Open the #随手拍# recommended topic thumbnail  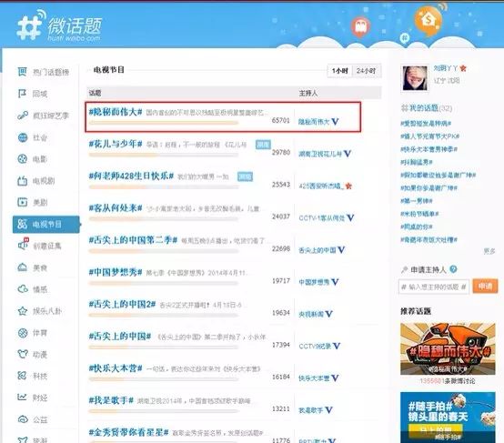(x=448, y=417)
